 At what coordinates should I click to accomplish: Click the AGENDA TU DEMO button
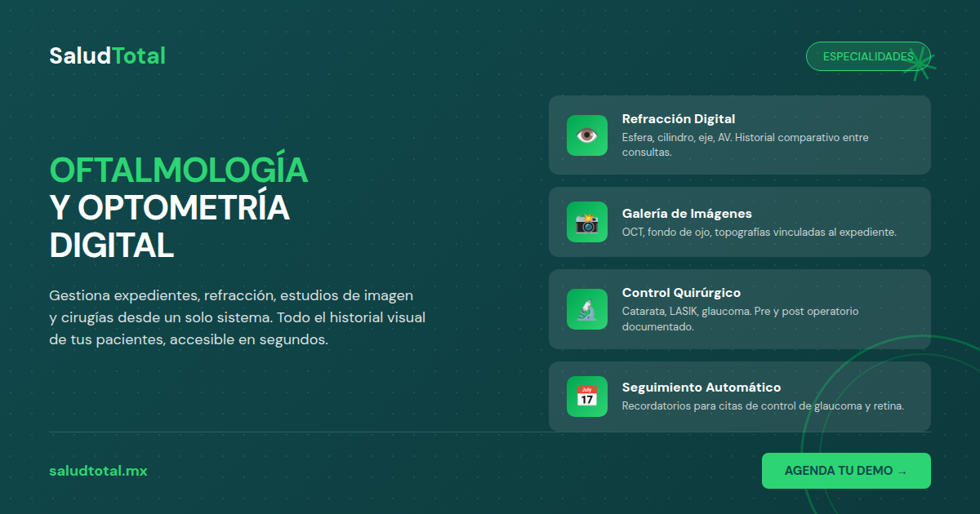point(846,471)
